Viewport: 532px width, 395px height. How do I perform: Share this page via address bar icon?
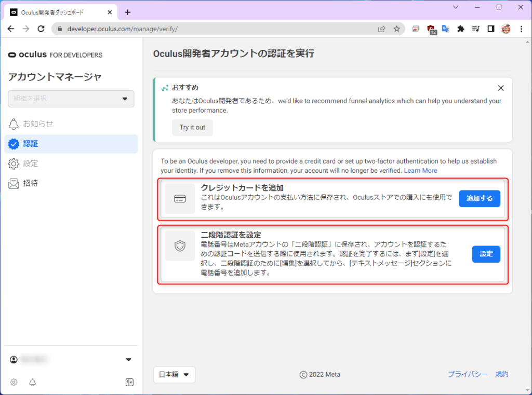tap(382, 29)
